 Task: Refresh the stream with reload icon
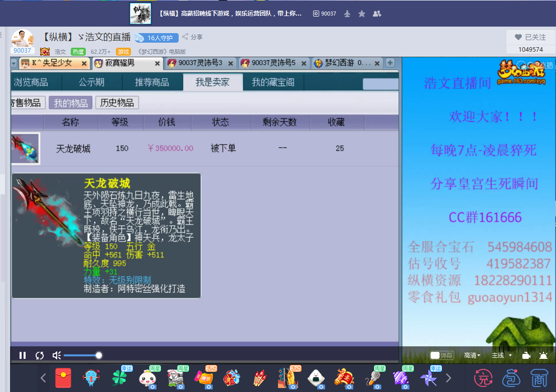coord(39,355)
